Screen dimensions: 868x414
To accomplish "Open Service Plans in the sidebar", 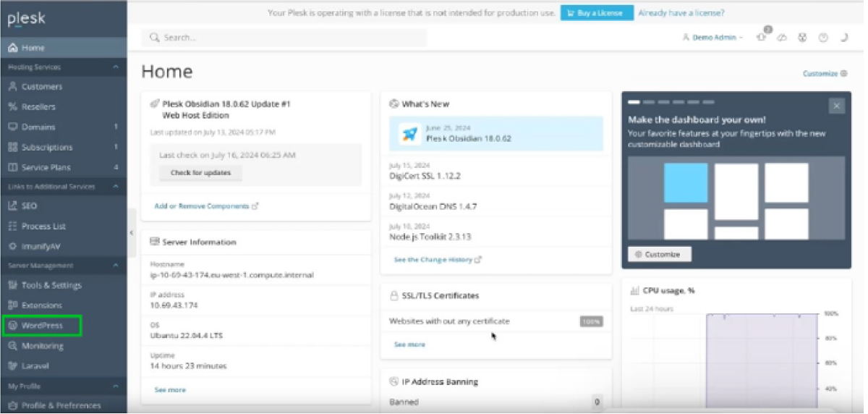I will pyautogui.click(x=64, y=168).
